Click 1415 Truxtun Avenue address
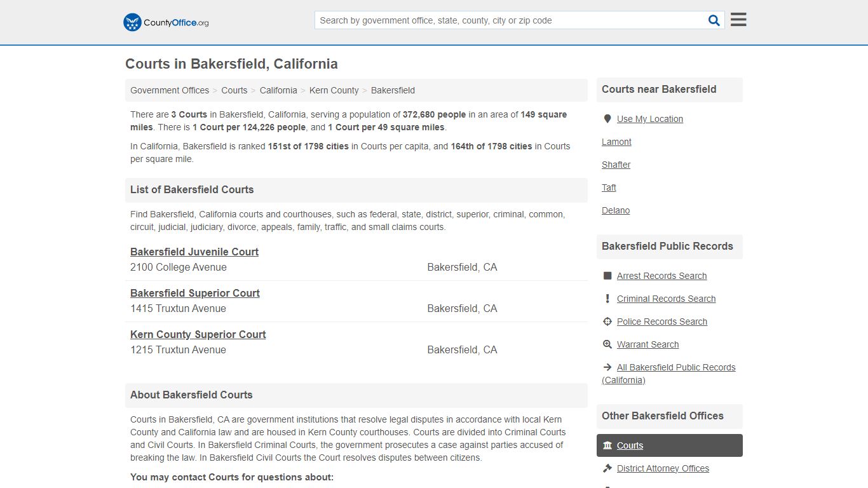 tap(179, 309)
